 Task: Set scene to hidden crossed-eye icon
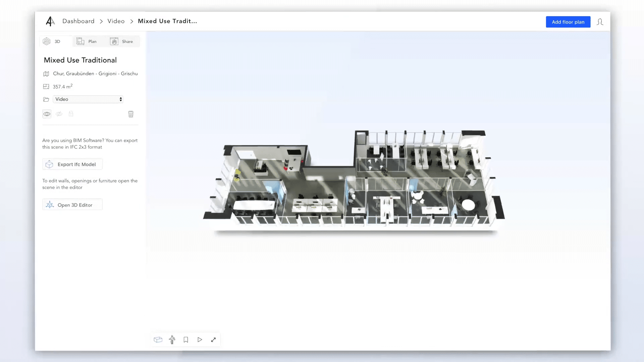click(x=59, y=114)
